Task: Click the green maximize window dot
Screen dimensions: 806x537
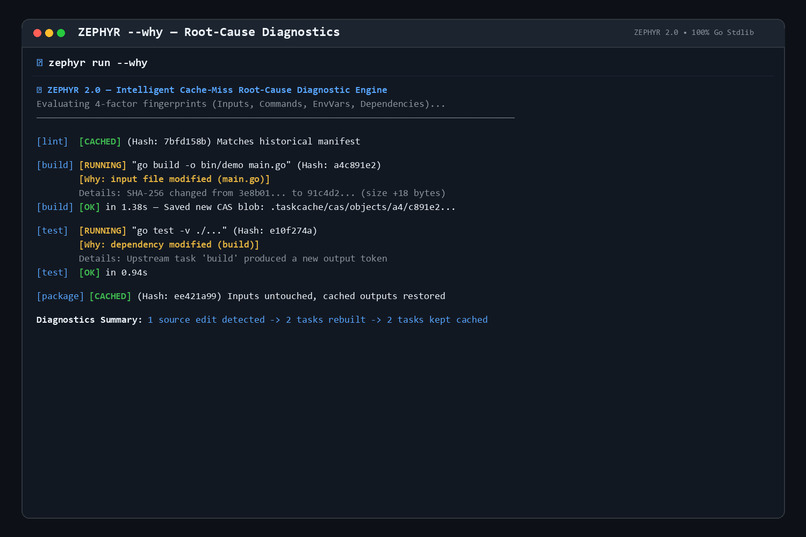Action: pos(61,33)
